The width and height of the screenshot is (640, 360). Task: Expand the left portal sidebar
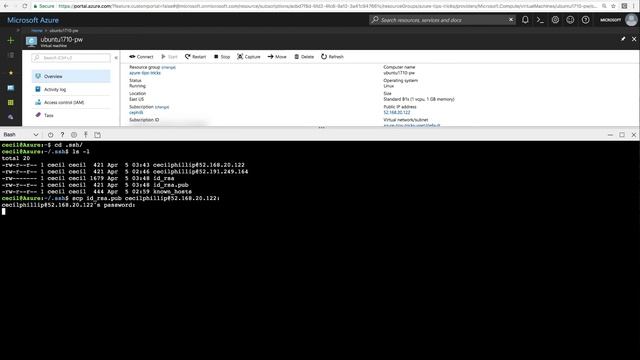click(18, 30)
